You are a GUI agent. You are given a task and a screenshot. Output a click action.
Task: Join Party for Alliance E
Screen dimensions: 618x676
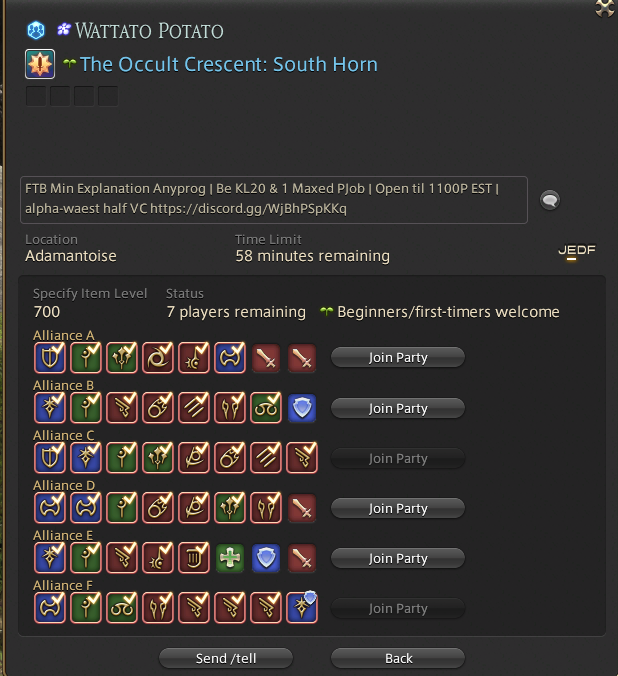pos(398,558)
